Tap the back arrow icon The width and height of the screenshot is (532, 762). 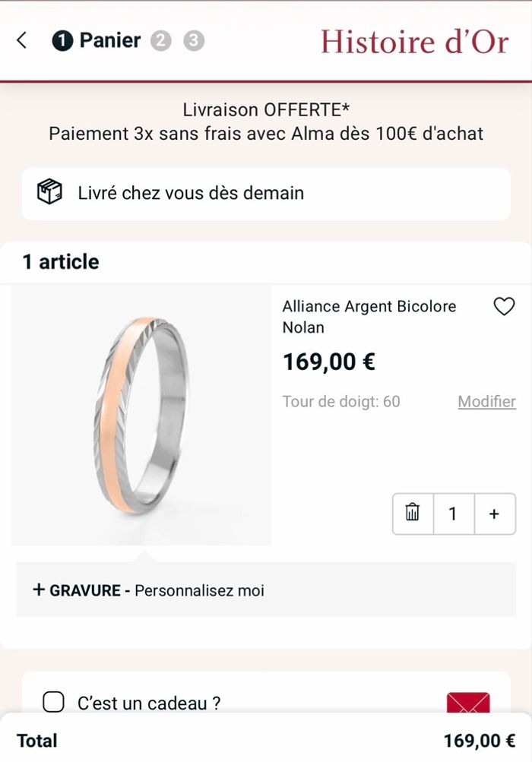pyautogui.click(x=22, y=40)
